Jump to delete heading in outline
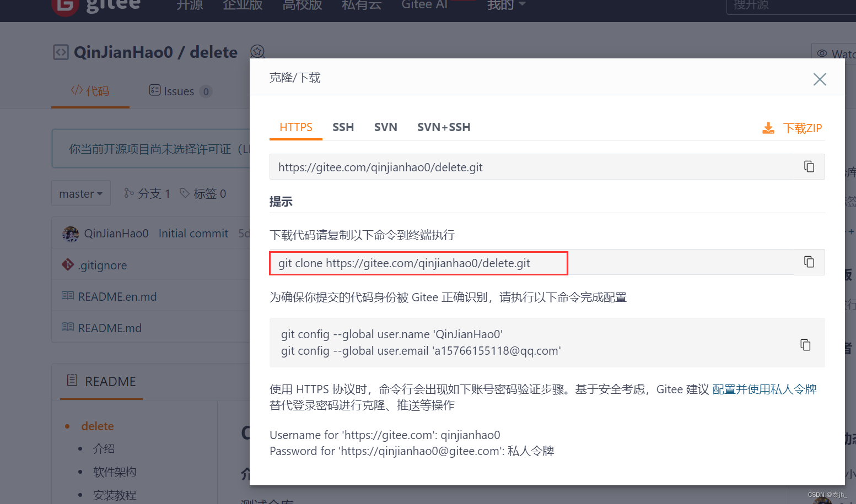The height and width of the screenshot is (504, 856). pos(98,426)
